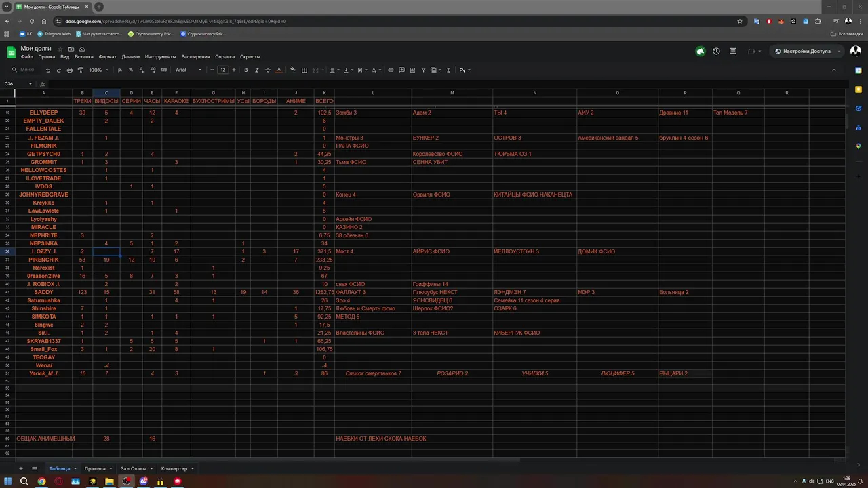Insert link via chain icon
868x488 pixels.
coord(391,70)
